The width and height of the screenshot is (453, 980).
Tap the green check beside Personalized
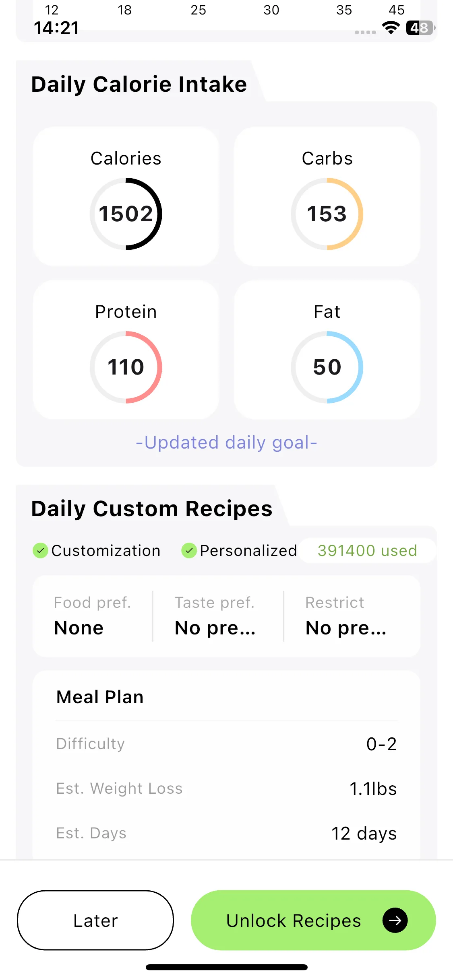coord(189,550)
